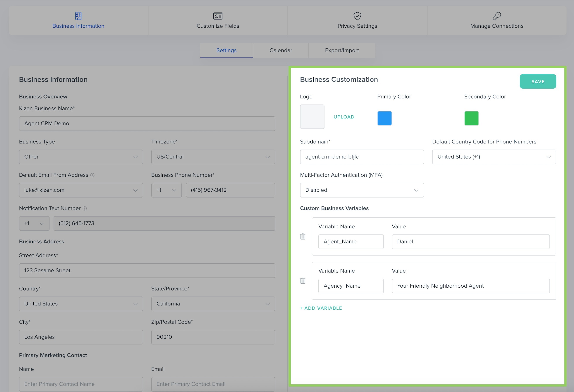Open the blue Primary Color swatch
Viewport: 574px width, 392px height.
[x=384, y=118]
